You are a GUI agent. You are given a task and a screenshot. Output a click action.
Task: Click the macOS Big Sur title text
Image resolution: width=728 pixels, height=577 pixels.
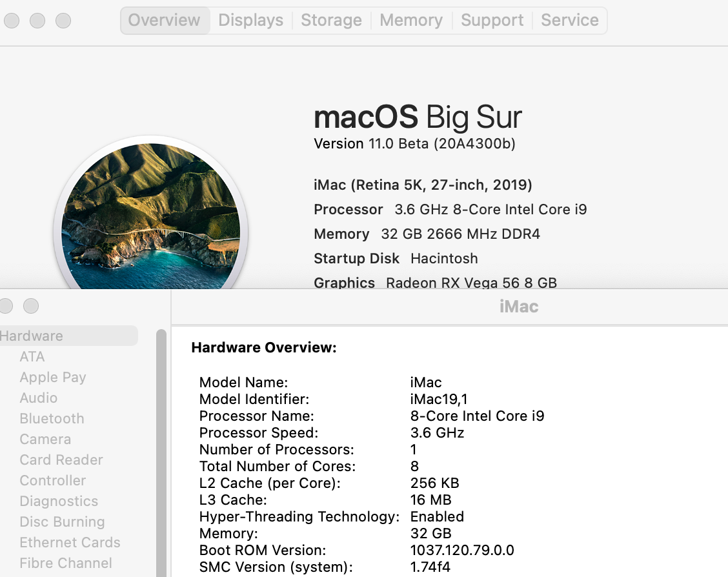pyautogui.click(x=418, y=117)
